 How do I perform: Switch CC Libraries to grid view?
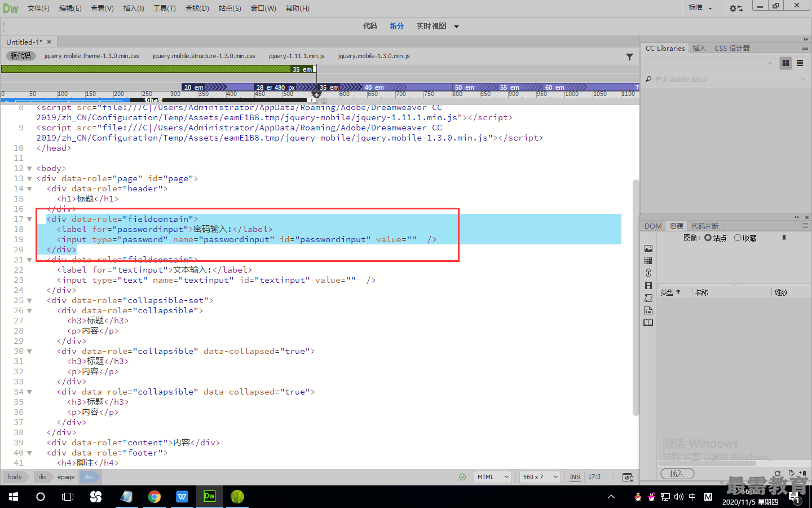tap(785, 63)
